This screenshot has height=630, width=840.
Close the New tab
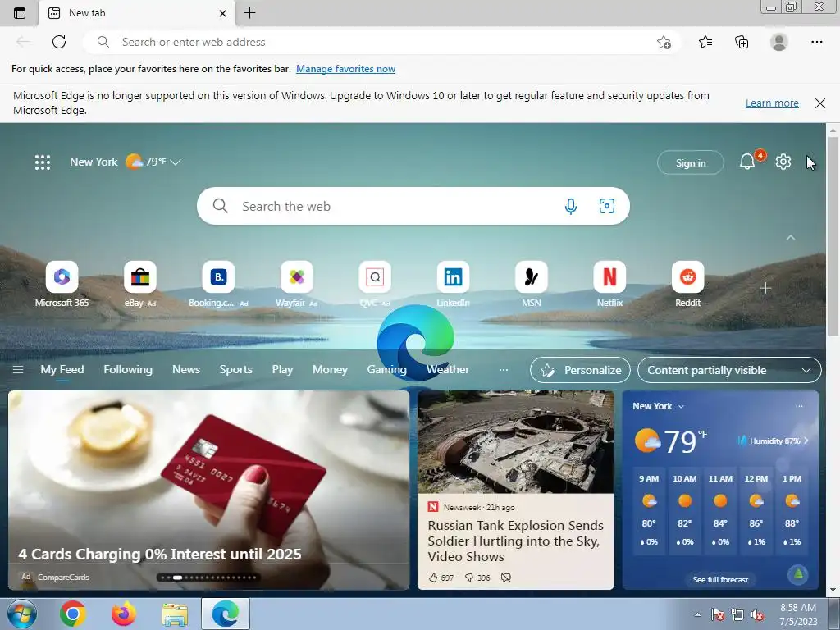point(223,13)
